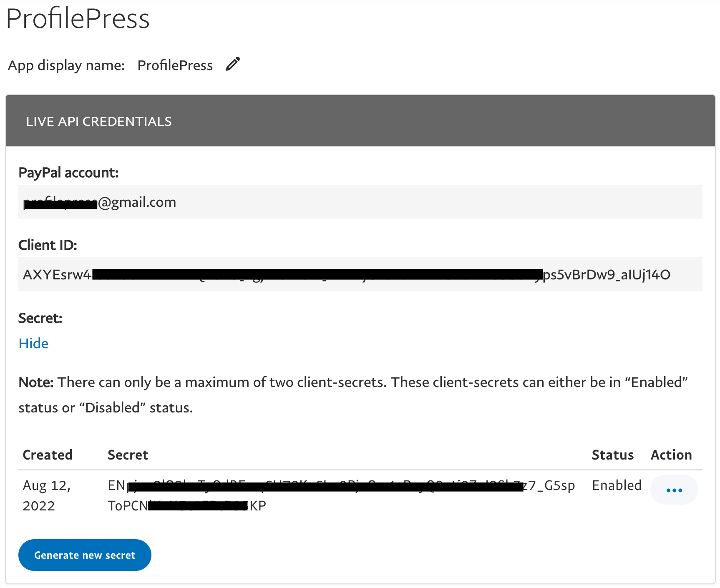The width and height of the screenshot is (720, 588).
Task: Click the Created column header
Action: (x=48, y=455)
